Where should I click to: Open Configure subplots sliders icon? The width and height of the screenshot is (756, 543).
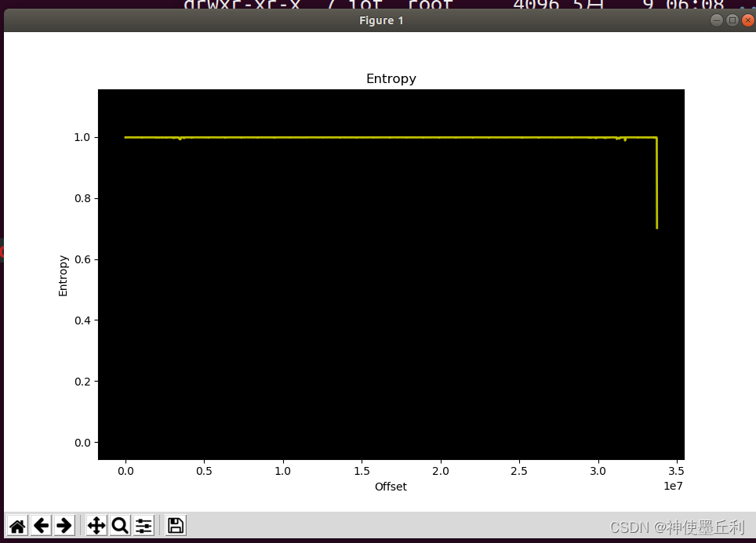coord(144,525)
